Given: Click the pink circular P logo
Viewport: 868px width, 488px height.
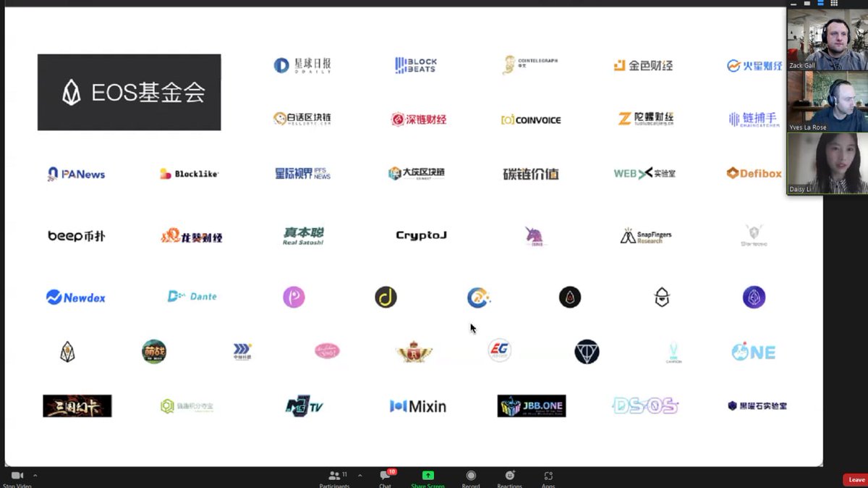Looking at the screenshot, I should (294, 297).
